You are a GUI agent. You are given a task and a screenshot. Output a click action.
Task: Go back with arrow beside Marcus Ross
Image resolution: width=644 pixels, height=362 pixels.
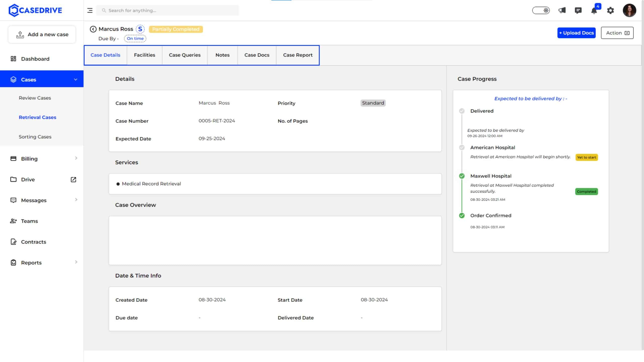tap(93, 29)
